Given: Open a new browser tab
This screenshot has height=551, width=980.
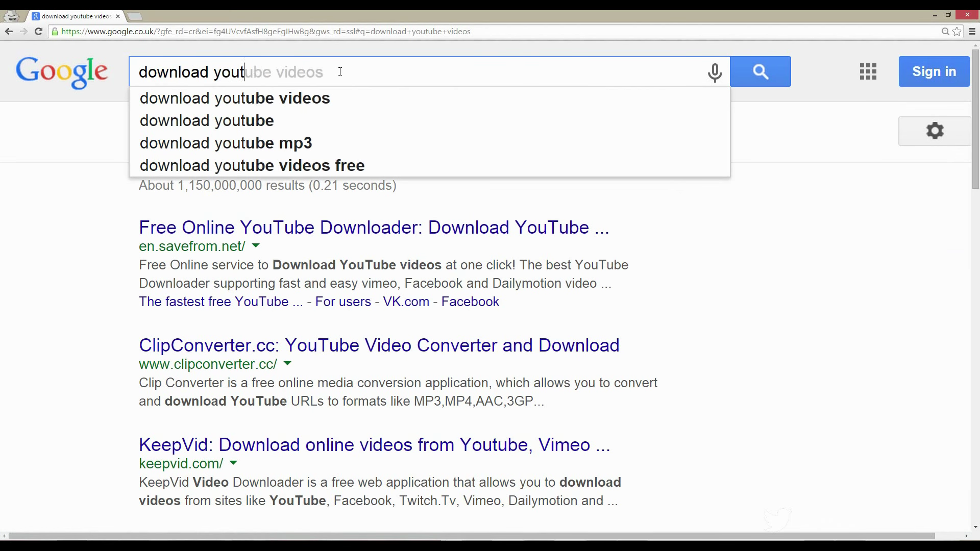Looking at the screenshot, I should (x=134, y=16).
